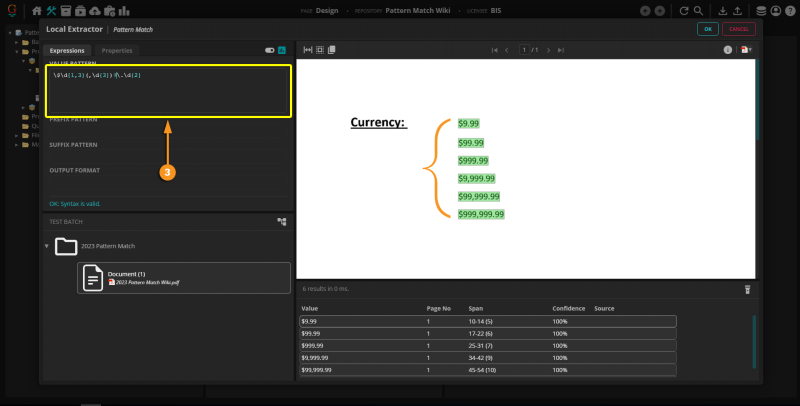Open the PDF view mode dropdown

(746, 50)
